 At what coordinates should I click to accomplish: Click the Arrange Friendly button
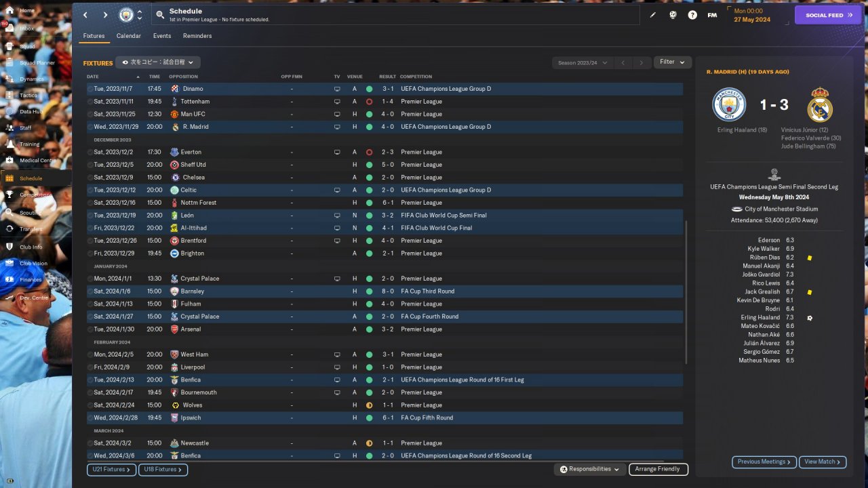[658, 469]
